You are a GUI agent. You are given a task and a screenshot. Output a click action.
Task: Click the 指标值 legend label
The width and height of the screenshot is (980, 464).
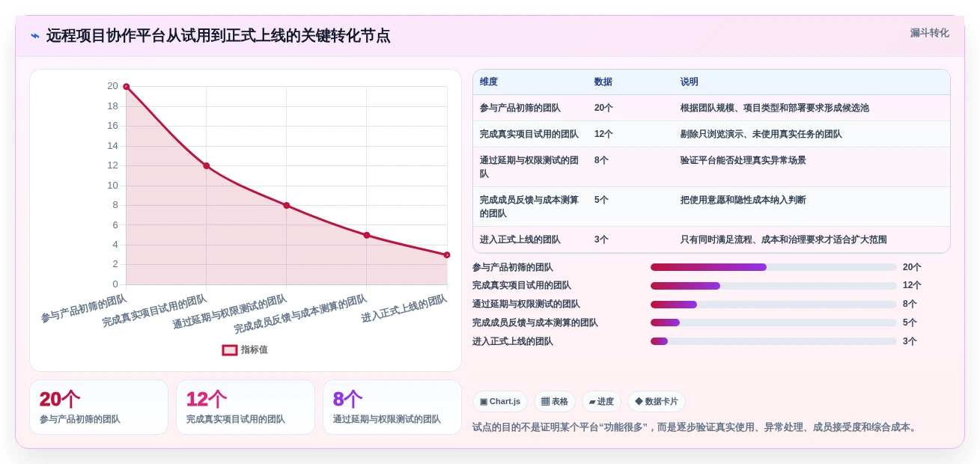point(255,349)
